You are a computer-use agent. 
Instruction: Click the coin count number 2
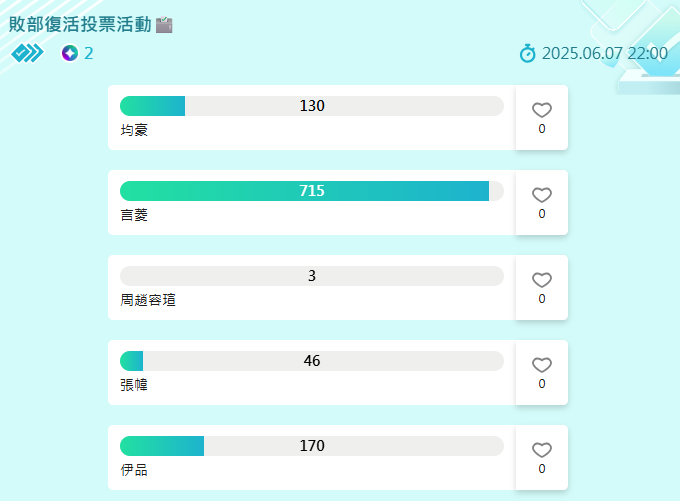click(x=88, y=53)
